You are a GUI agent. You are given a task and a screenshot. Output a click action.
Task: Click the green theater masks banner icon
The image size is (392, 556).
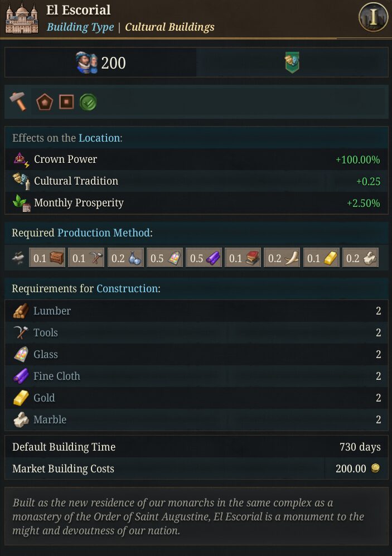(x=292, y=62)
